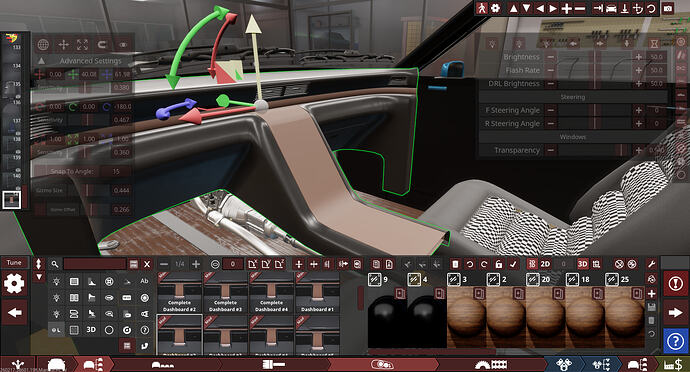Decrease DRL Brightness with the minus button
This screenshot has width=690, height=372.
click(551, 83)
